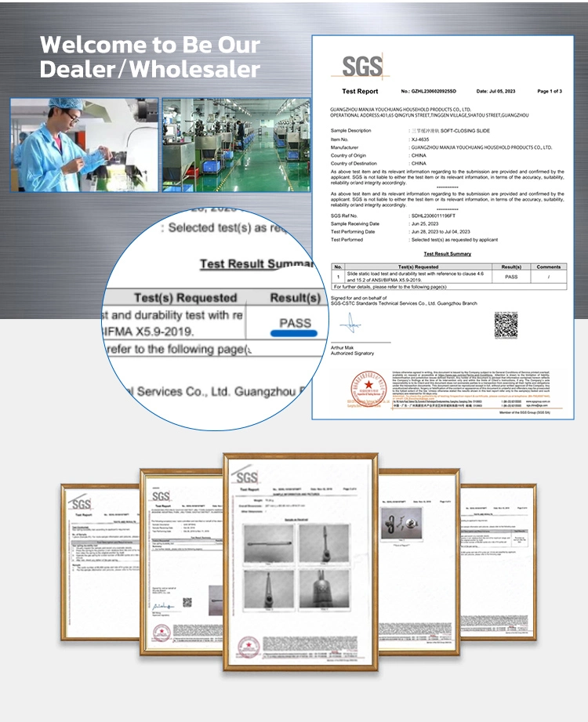Image resolution: width=588 pixels, height=722 pixels.
Task: Click the QR code in the second framed certificate
Action: point(187,602)
